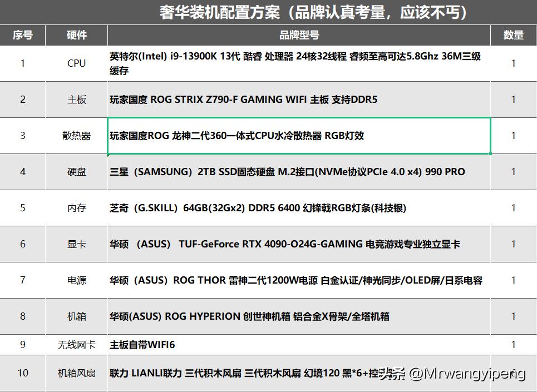
Task: Click the fill handle of the selected cell
Action: 490,153
